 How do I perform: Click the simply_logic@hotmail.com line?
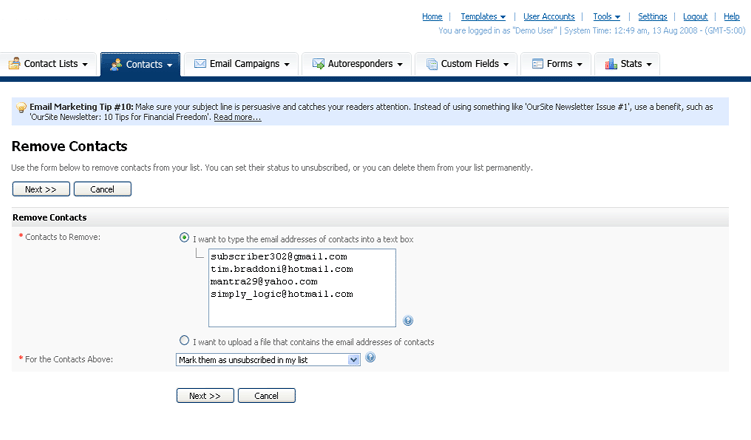tap(282, 294)
